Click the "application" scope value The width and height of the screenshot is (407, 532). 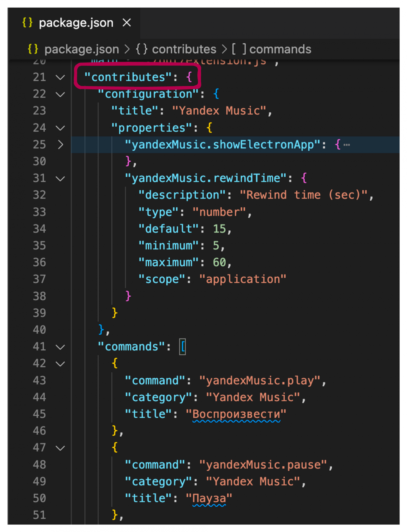click(243, 279)
